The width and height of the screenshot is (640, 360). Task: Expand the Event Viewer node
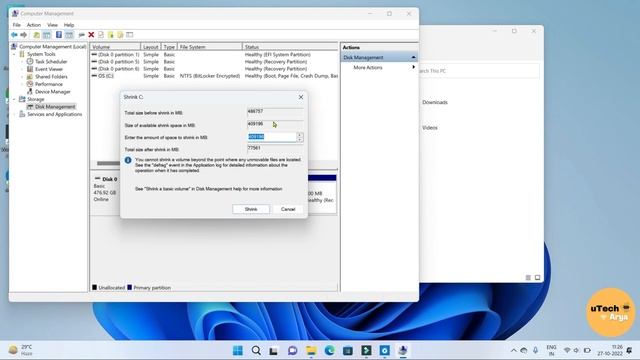pyautogui.click(x=22, y=69)
